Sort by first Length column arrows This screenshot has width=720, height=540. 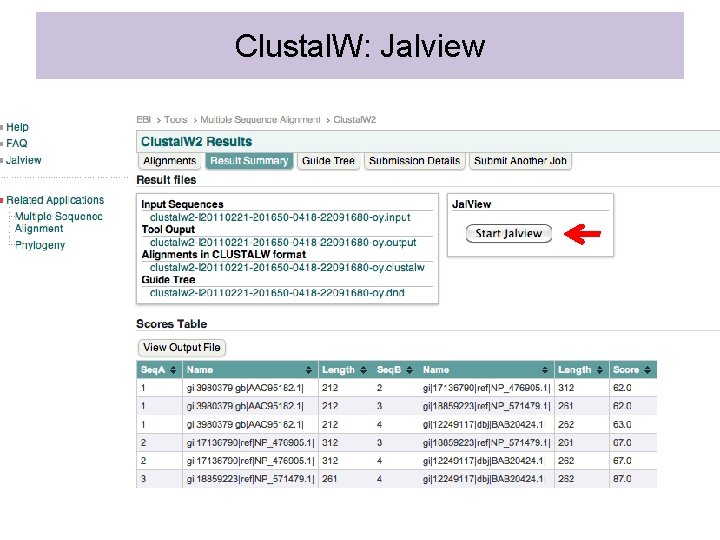tap(364, 370)
